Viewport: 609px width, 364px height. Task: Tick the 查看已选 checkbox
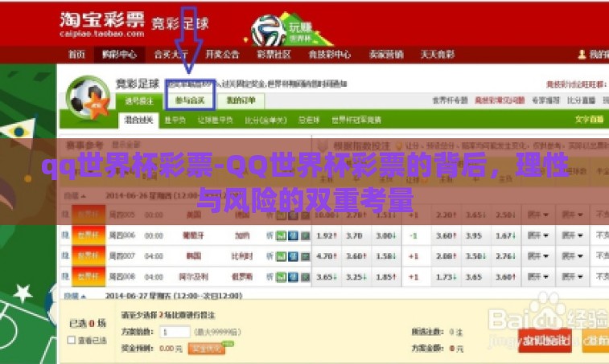click(71, 340)
